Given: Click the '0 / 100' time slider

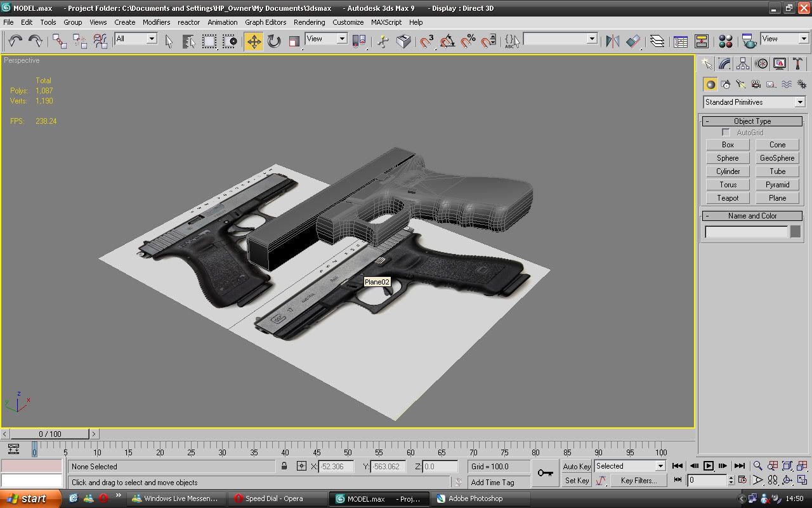Looking at the screenshot, I should tap(49, 434).
